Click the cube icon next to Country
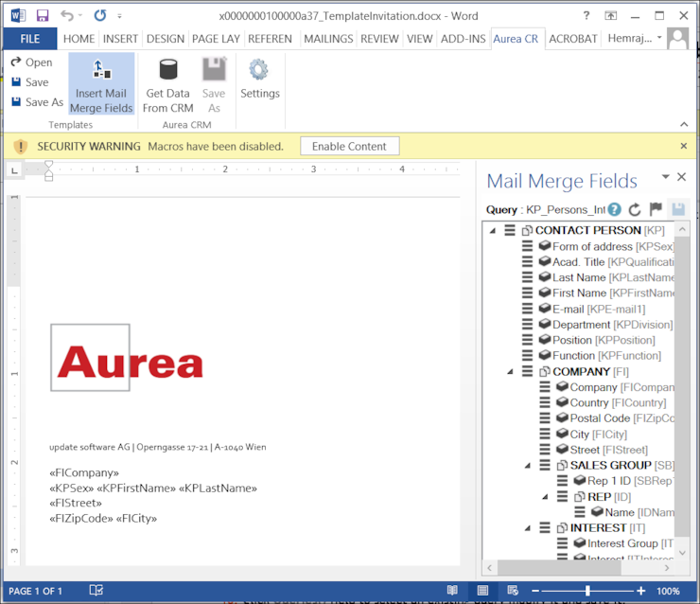The width and height of the screenshot is (700, 604). click(562, 402)
